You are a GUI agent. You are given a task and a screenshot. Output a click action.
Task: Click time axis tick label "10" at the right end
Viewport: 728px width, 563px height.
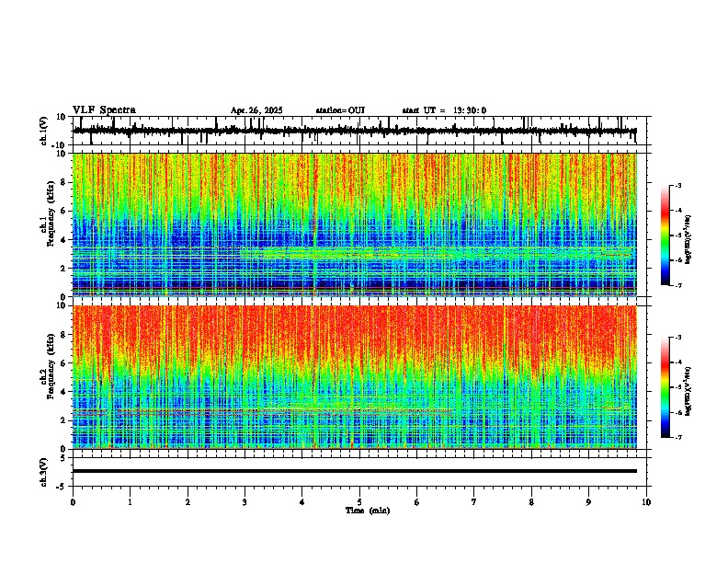tap(646, 502)
